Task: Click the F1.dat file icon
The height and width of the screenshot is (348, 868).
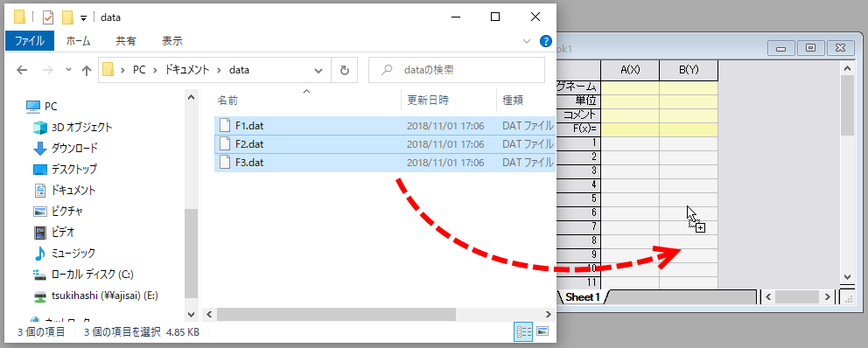Action: click(x=224, y=126)
